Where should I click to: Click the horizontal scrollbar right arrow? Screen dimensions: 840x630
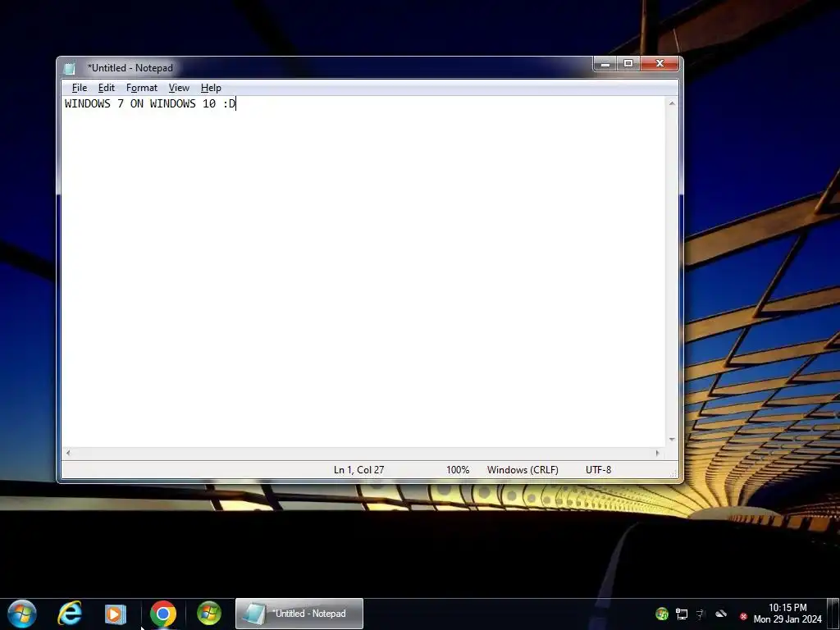(658, 453)
